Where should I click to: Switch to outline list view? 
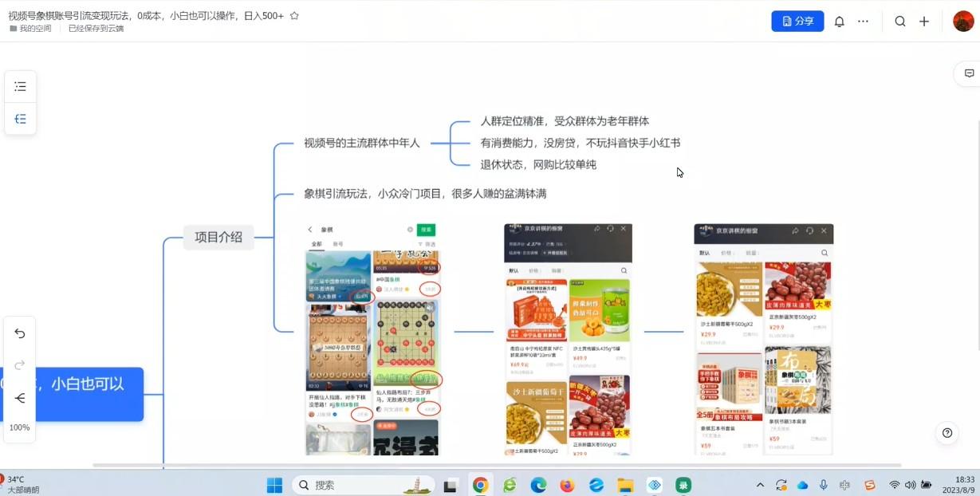pos(21,86)
